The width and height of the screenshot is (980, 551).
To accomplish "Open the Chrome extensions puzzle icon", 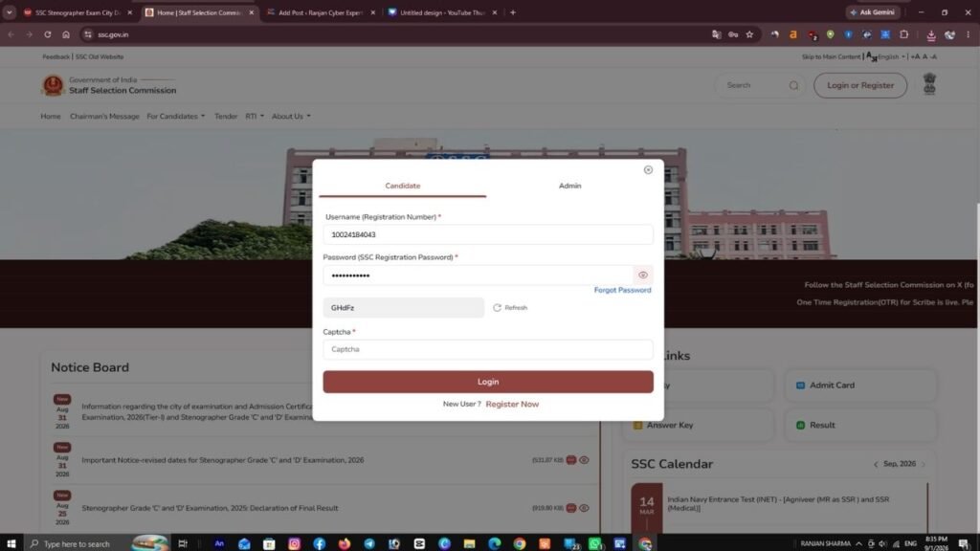I will click(903, 34).
